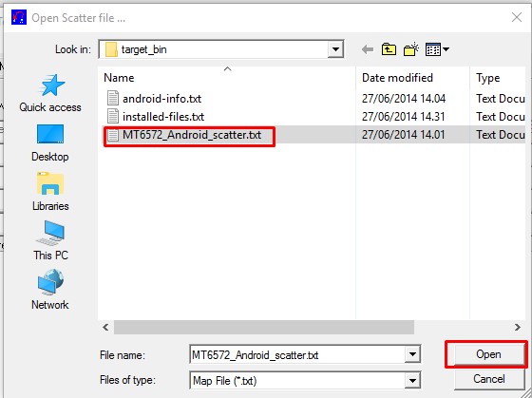Expand the Look in folder dropdown
This screenshot has height=398, width=532.
point(335,49)
